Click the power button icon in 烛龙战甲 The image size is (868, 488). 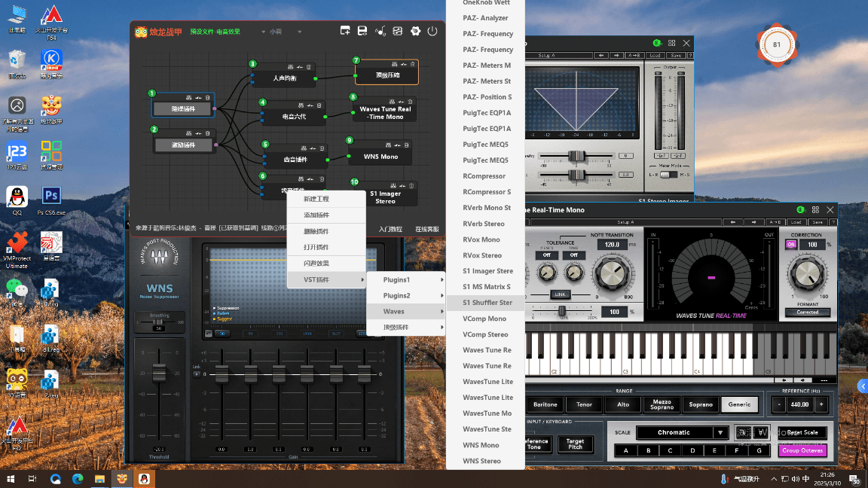click(432, 31)
